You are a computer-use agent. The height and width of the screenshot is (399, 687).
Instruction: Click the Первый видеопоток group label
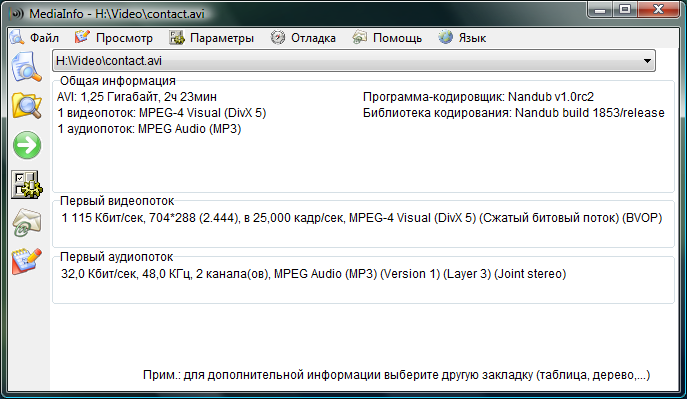pos(117,201)
